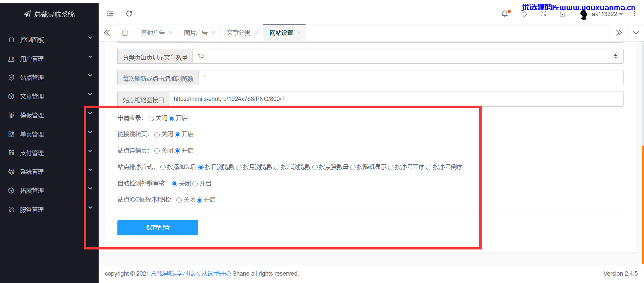Viewport: 644px width, 283px height.
Task: Set 站点ICO图标本地化 to 关闭
Action: 179,200
